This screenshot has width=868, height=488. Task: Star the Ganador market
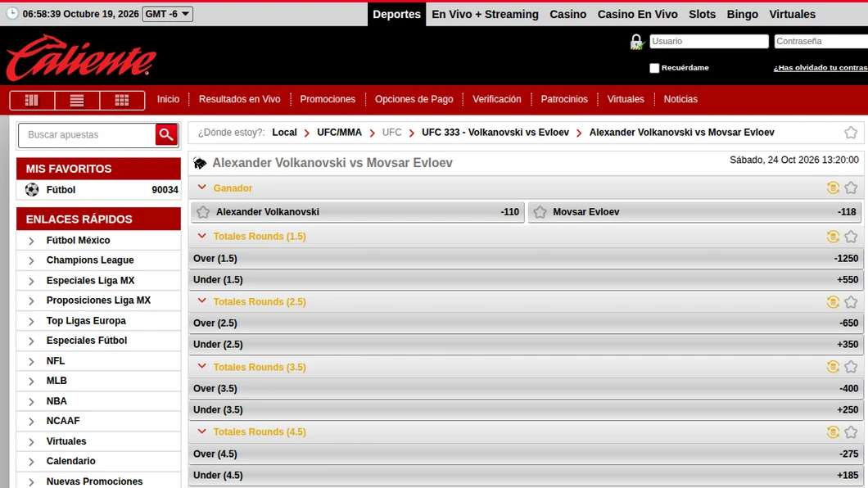coord(851,188)
